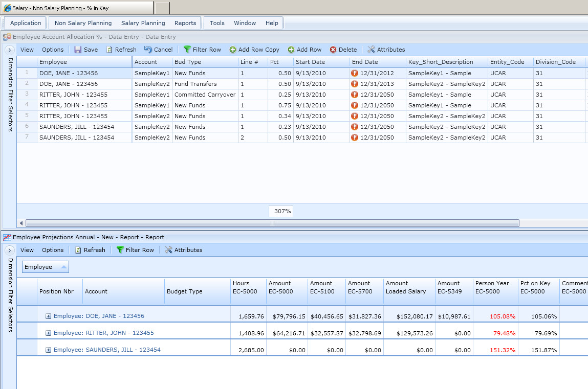
Task: Click warning icon beside 12/31/2012 end date
Action: [354, 73]
